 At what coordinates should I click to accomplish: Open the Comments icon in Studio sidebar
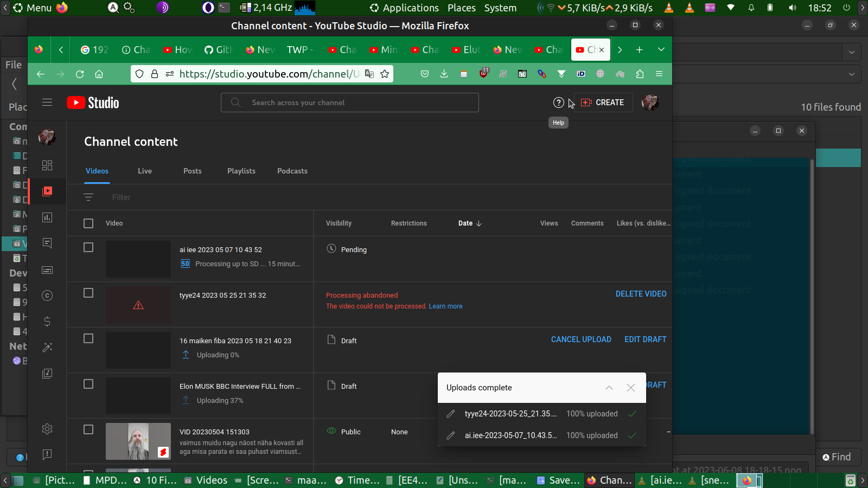pos(47,243)
